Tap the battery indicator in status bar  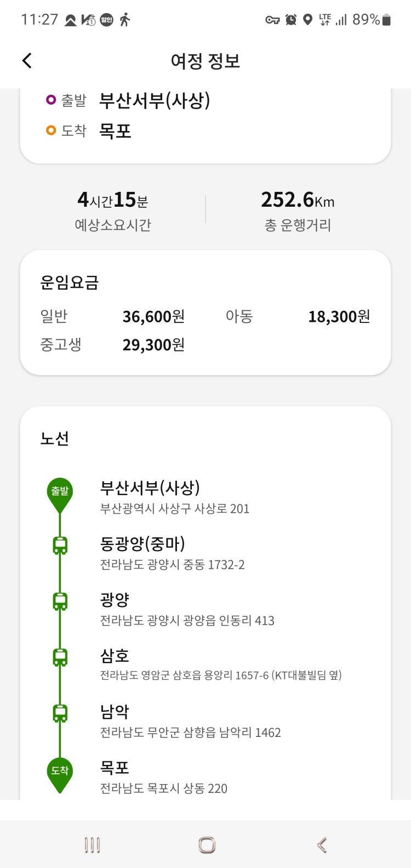[386, 20]
